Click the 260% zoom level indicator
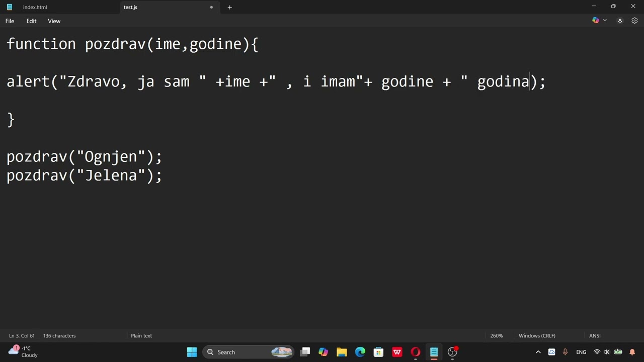 coord(497,336)
